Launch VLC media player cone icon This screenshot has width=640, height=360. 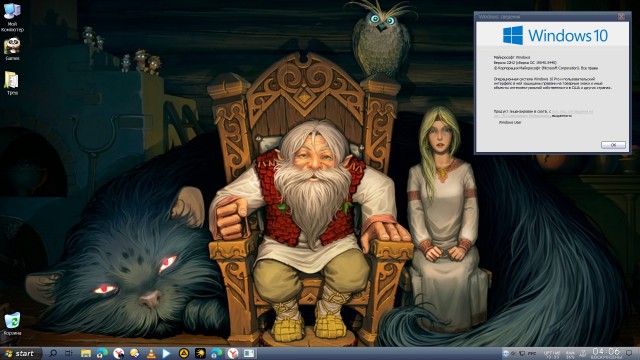point(151,353)
